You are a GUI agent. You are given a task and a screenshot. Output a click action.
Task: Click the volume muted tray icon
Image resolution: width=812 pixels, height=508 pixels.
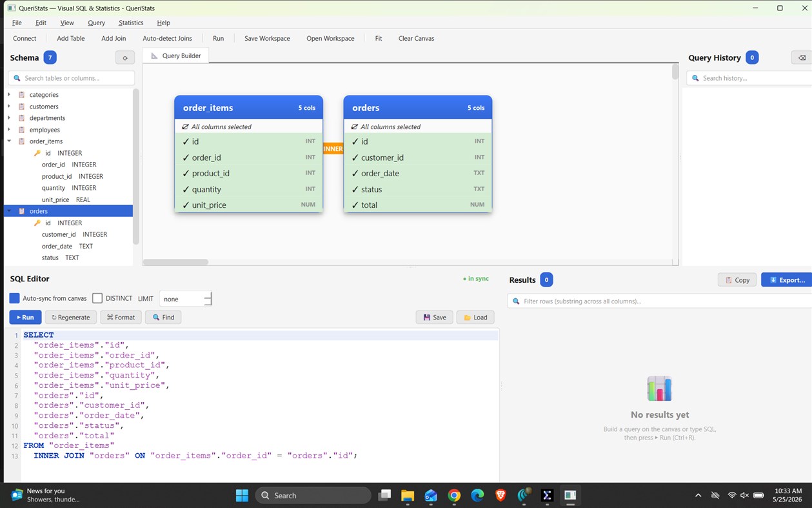click(744, 495)
